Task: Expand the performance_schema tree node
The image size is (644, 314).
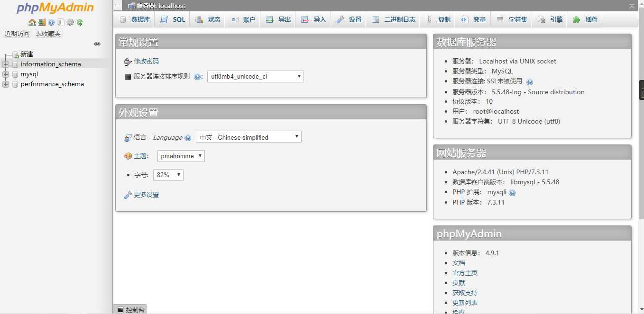Action: point(6,84)
